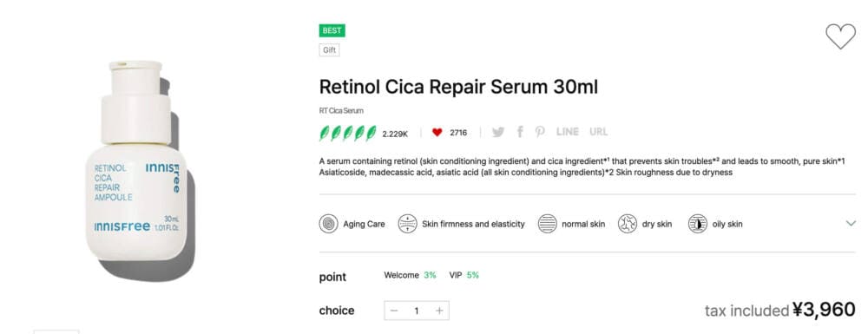Share product on Facebook

click(x=520, y=132)
